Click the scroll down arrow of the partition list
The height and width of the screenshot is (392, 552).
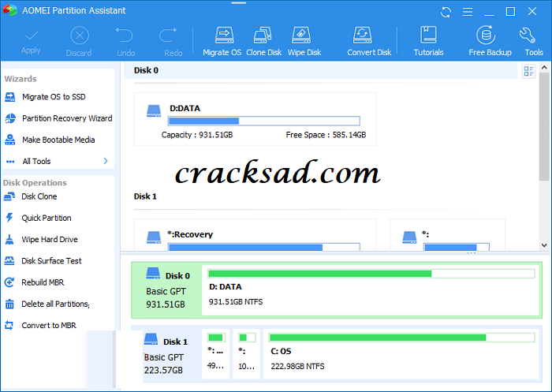(544, 245)
